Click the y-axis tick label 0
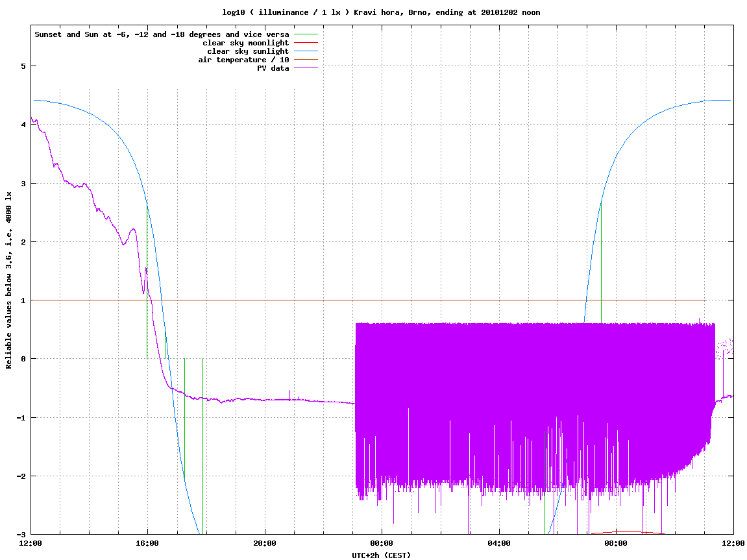The width and height of the screenshot is (747, 560). coord(23,359)
